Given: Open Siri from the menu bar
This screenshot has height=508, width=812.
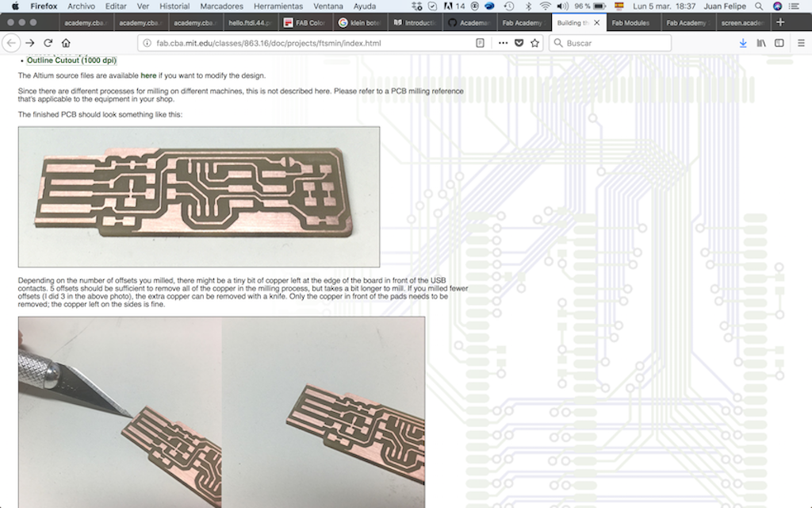Looking at the screenshot, I should tap(777, 6).
